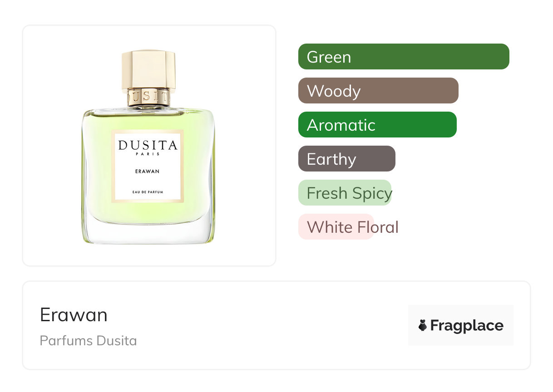The image size is (553, 392).
Task: Click the Woody label text
Action: tap(334, 91)
